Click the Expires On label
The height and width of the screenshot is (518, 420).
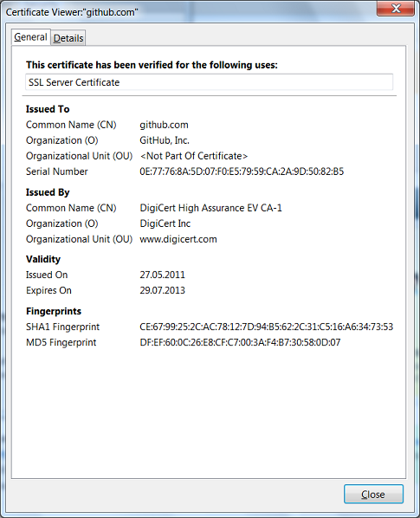[x=48, y=290]
